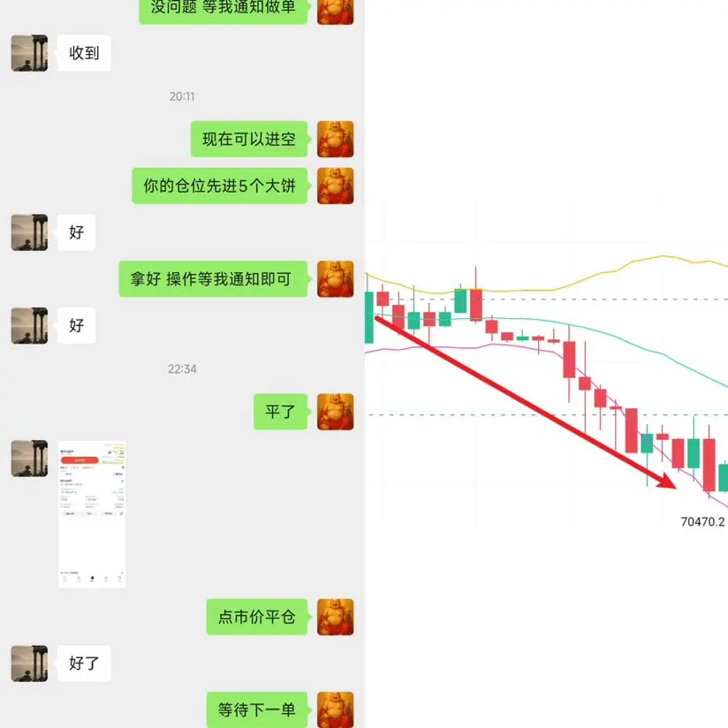The height and width of the screenshot is (728, 728).
Task: Tap the Buddha avatar beside 拿好 操作等我通知即可
Action: pos(335,279)
